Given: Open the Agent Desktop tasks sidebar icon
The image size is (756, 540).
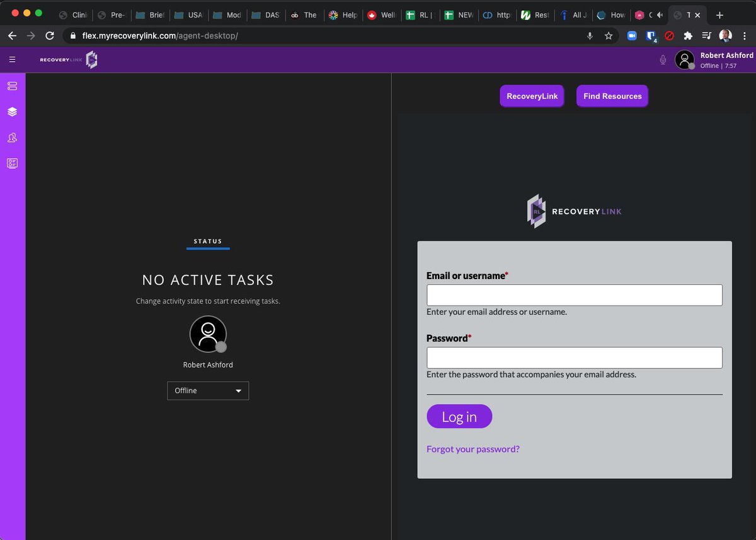Looking at the screenshot, I should pos(13,86).
